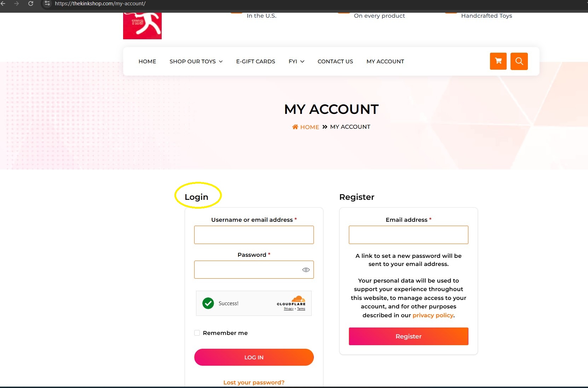Click the orange search magnifier button

click(x=519, y=61)
